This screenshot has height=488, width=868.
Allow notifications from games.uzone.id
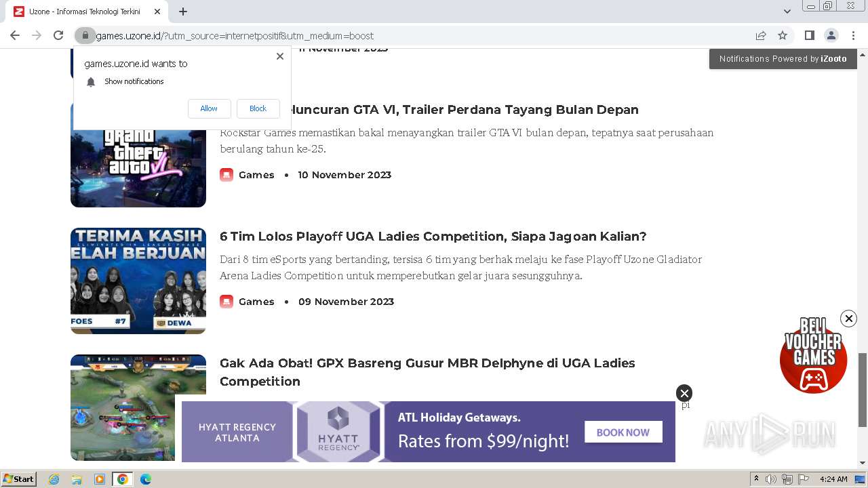tap(209, 108)
